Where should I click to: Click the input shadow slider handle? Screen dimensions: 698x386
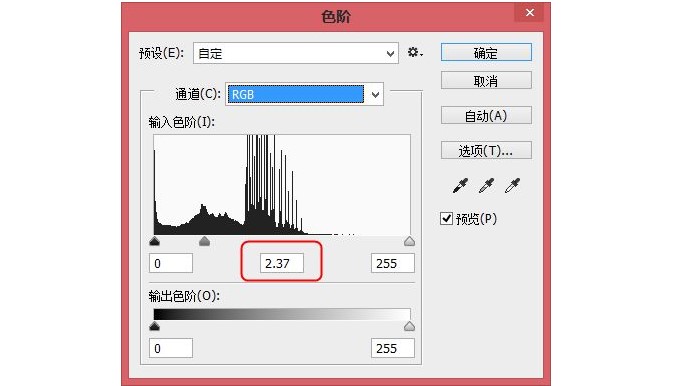154,241
